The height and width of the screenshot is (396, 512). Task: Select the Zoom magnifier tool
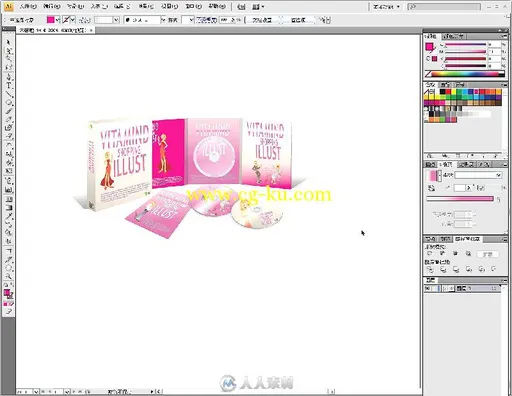[8, 276]
